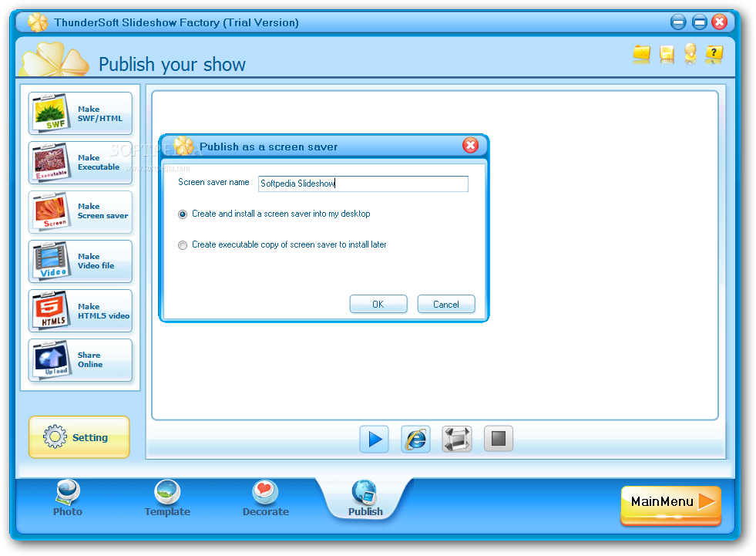The image size is (756, 556).
Task: Preview in Internet Explorer browser icon
Action: [415, 440]
